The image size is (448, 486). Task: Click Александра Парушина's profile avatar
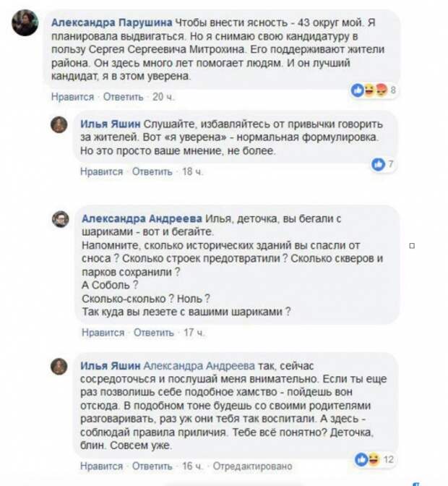pyautogui.click(x=26, y=23)
